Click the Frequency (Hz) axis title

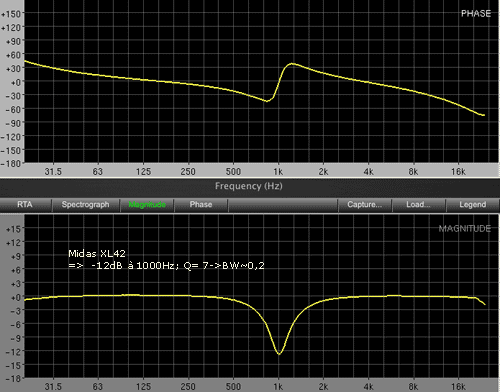(x=249, y=186)
